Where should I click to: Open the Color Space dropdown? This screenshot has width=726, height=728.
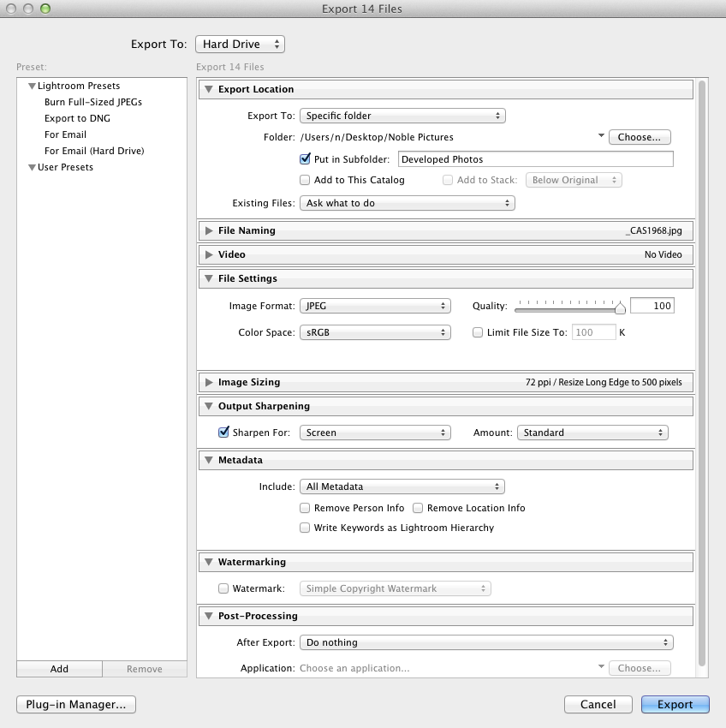pos(375,332)
